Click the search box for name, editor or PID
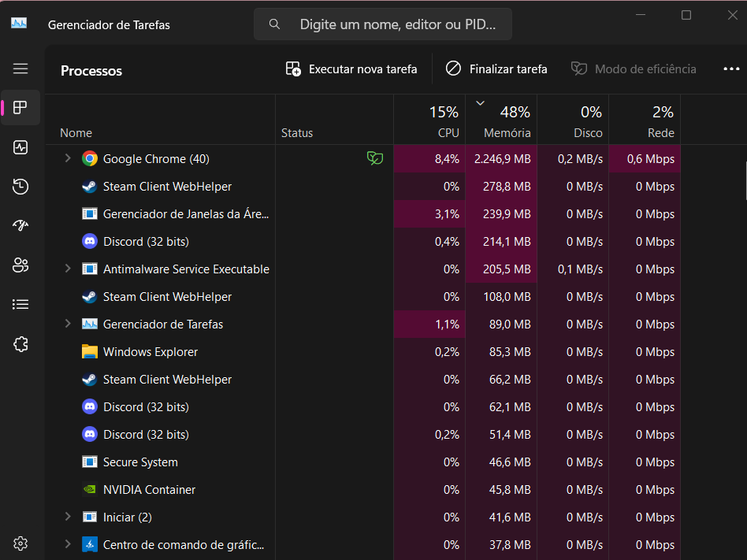This screenshot has height=560, width=747. 383,24
